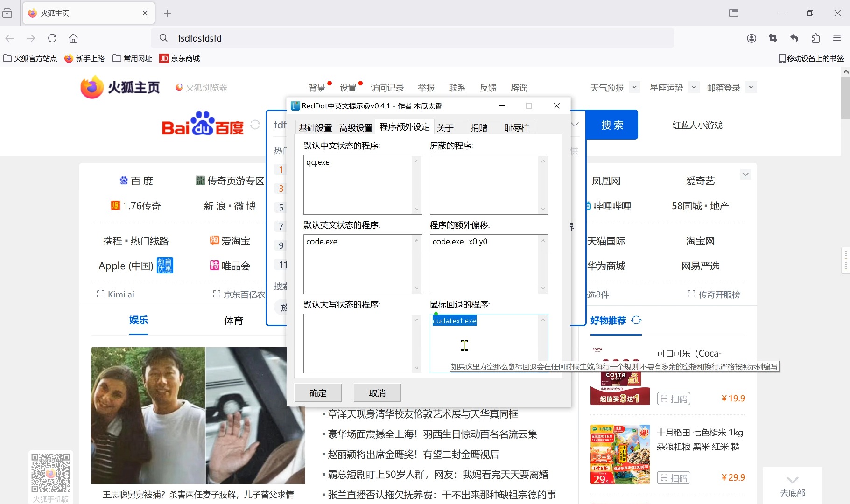Open the Firefox account icon
Viewport: 850px width, 504px height.
pyautogui.click(x=752, y=38)
